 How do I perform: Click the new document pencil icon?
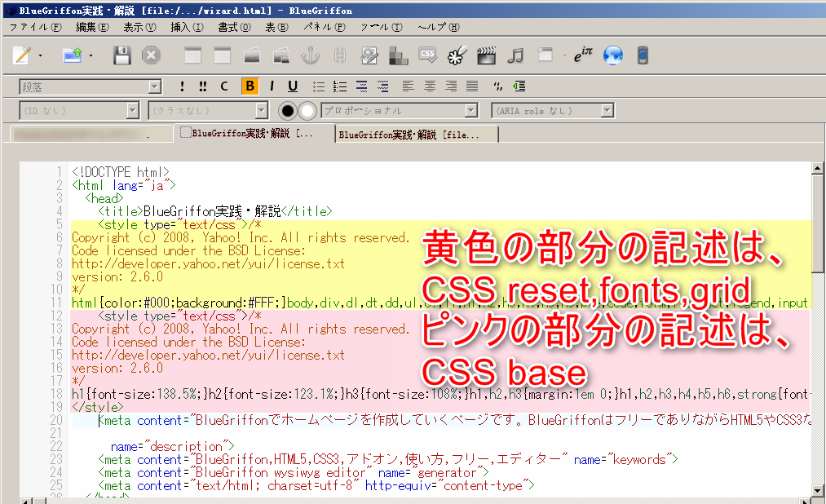tap(21, 55)
